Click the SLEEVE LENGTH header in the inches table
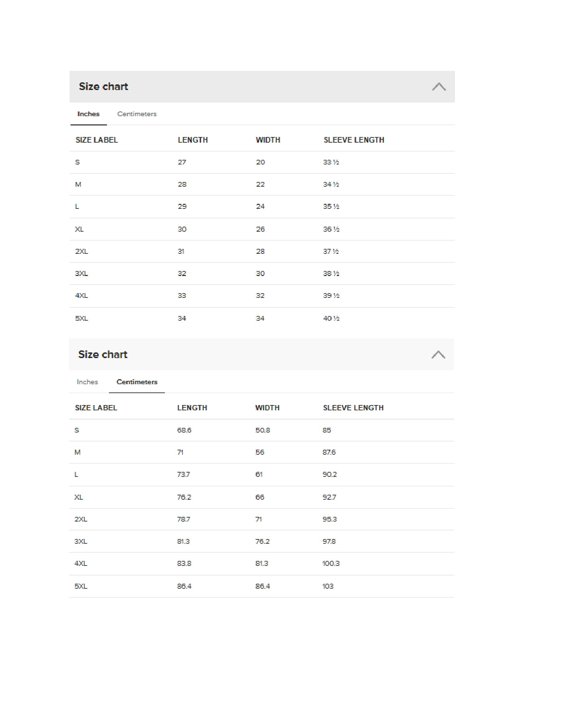The width and height of the screenshot is (563, 728). pyautogui.click(x=354, y=140)
